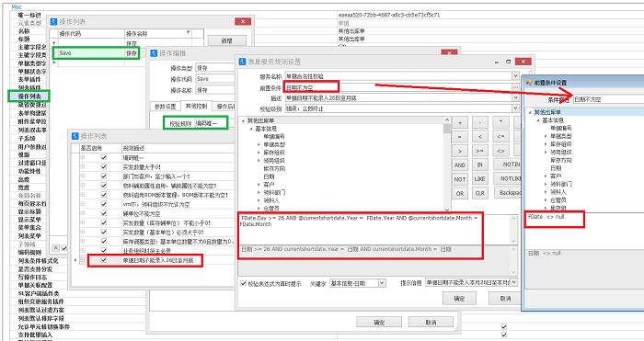The width and height of the screenshot is (644, 341).
Task: Click the 新增 button in 操作列表
Action: pyautogui.click(x=226, y=41)
